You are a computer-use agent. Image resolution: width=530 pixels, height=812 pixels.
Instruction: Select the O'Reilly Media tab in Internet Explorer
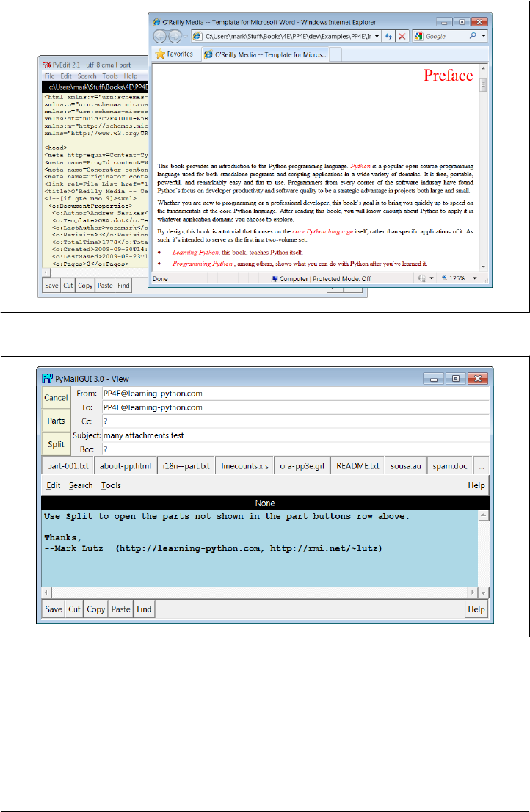(x=265, y=54)
